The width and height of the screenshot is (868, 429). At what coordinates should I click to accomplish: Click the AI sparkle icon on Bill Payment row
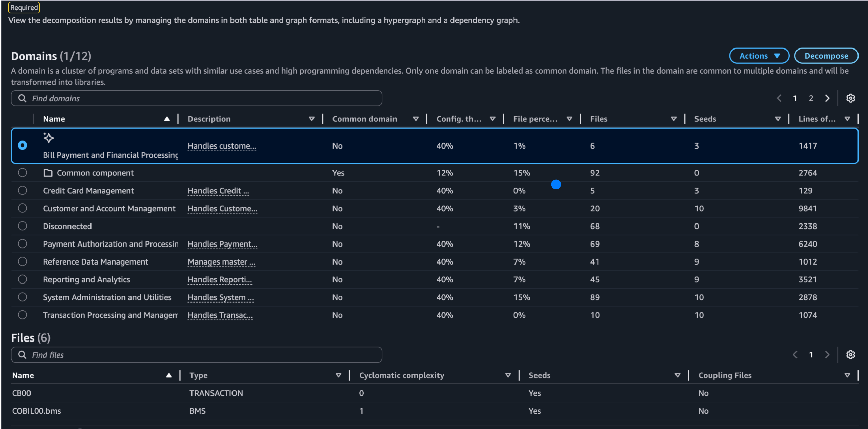48,138
